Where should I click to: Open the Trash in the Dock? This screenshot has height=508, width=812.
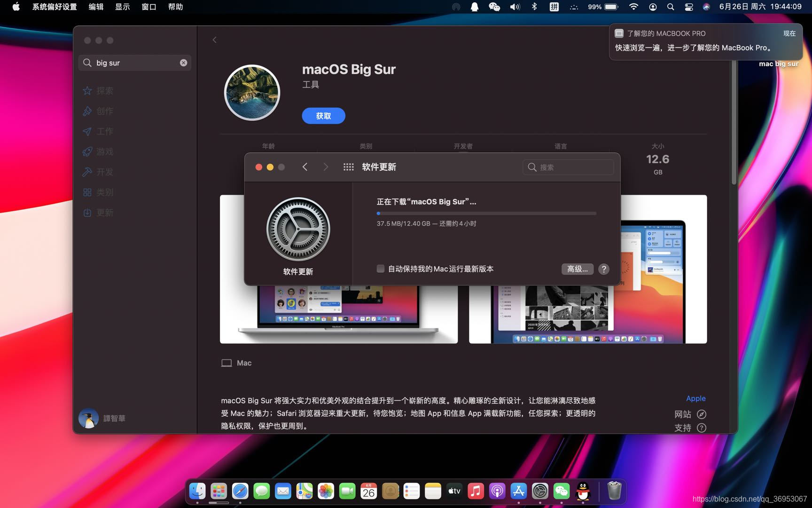[614, 492]
